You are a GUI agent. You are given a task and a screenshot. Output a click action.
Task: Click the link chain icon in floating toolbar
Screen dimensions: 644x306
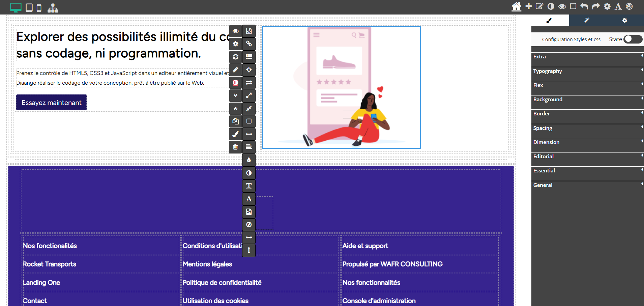pos(249,44)
